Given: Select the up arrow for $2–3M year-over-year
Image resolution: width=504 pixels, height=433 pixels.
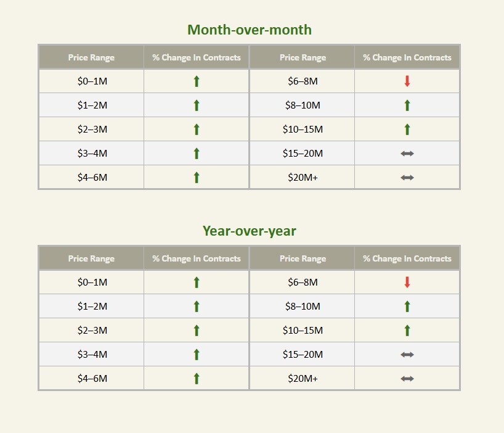Looking at the screenshot, I should (197, 331).
